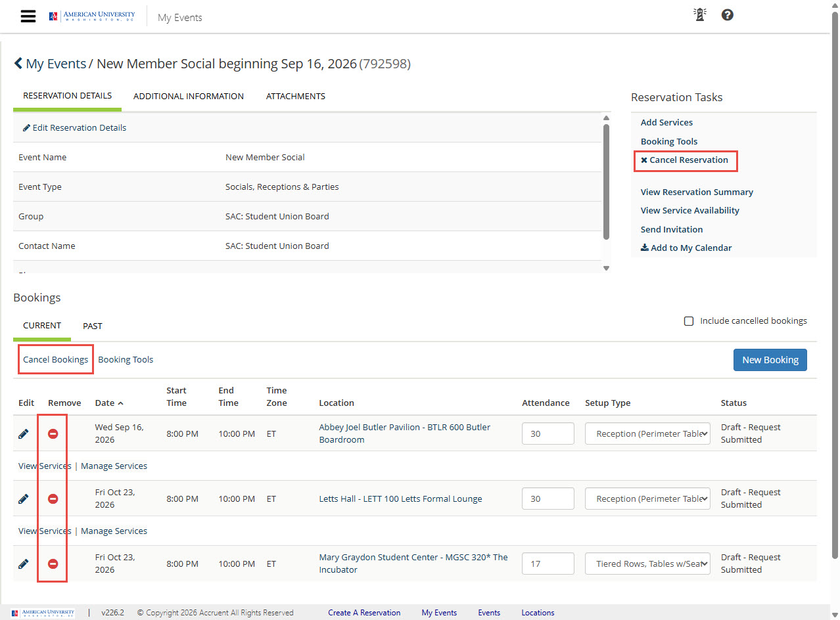Open the lighthouse guidance icon
This screenshot has width=840, height=620.
coord(700,14)
